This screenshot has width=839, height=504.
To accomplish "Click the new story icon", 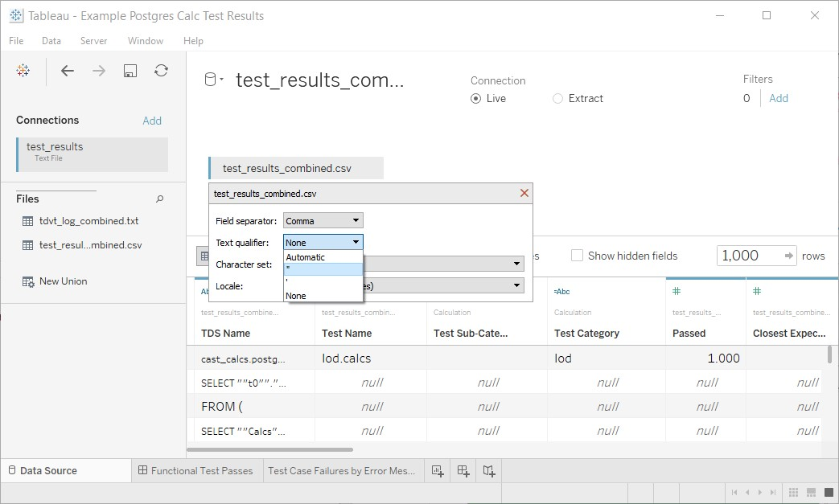I will pyautogui.click(x=489, y=471).
